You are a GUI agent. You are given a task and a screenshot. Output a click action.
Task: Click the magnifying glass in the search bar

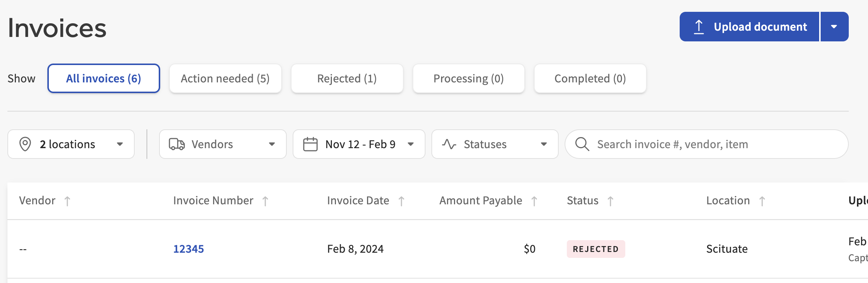pyautogui.click(x=582, y=144)
